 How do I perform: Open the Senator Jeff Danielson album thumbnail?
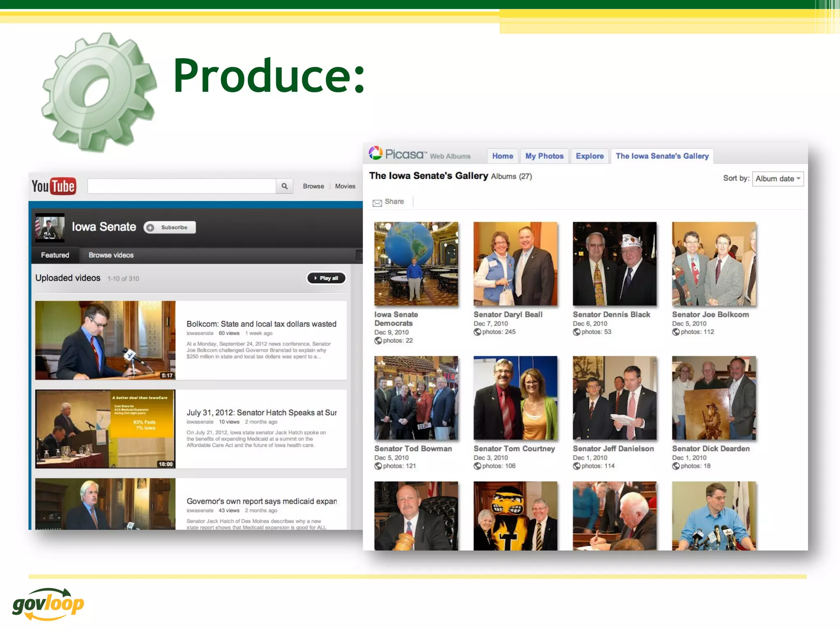point(615,398)
